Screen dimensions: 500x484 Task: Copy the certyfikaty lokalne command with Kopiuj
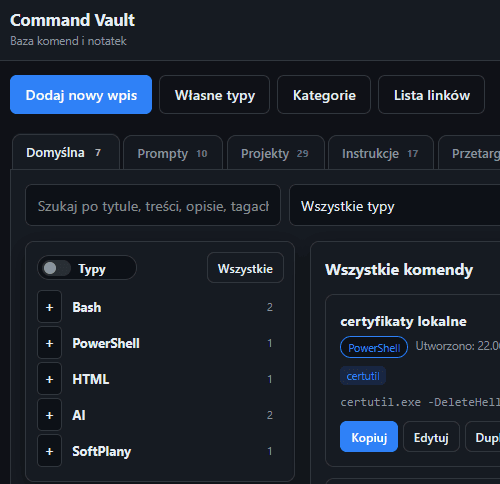point(369,437)
